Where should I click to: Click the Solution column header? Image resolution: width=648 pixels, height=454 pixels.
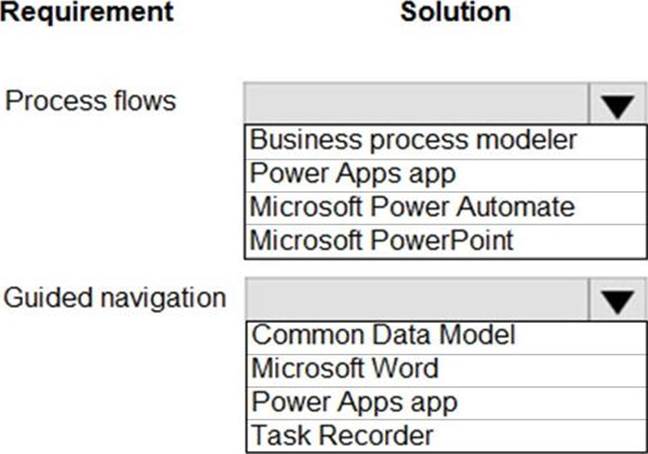tap(455, 13)
